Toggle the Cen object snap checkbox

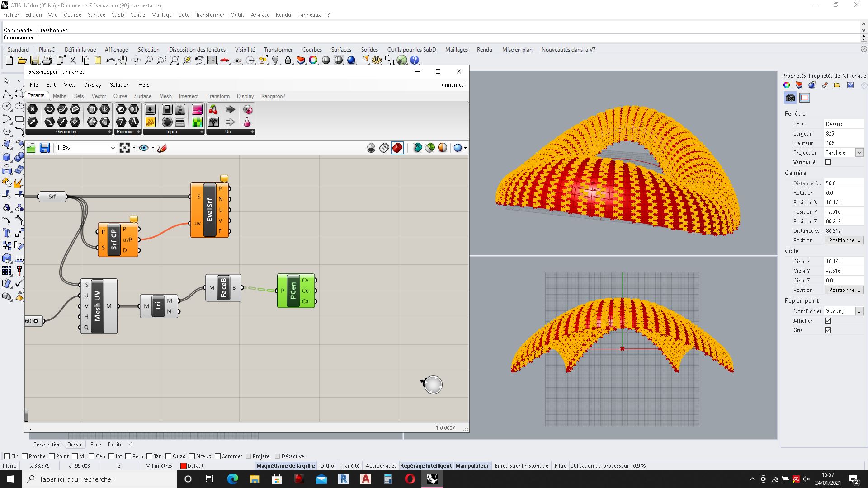pyautogui.click(x=92, y=456)
